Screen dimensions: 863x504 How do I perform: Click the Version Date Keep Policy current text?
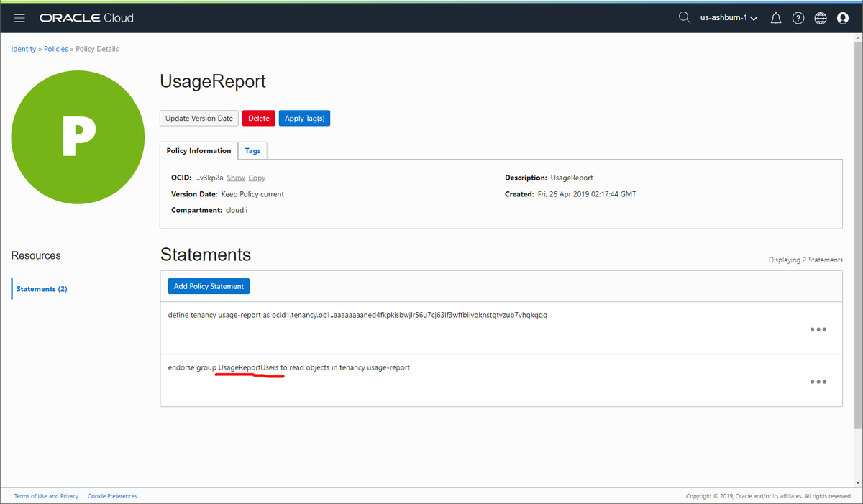[252, 194]
